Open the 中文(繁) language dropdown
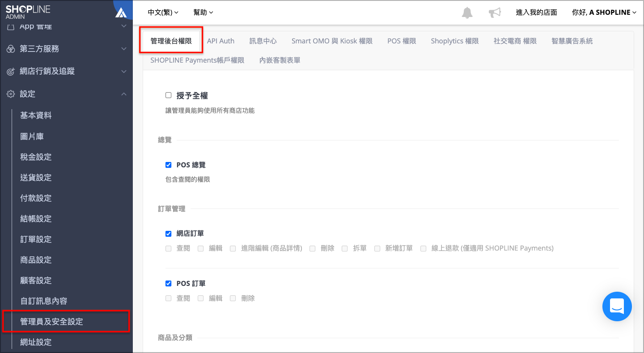 point(163,13)
